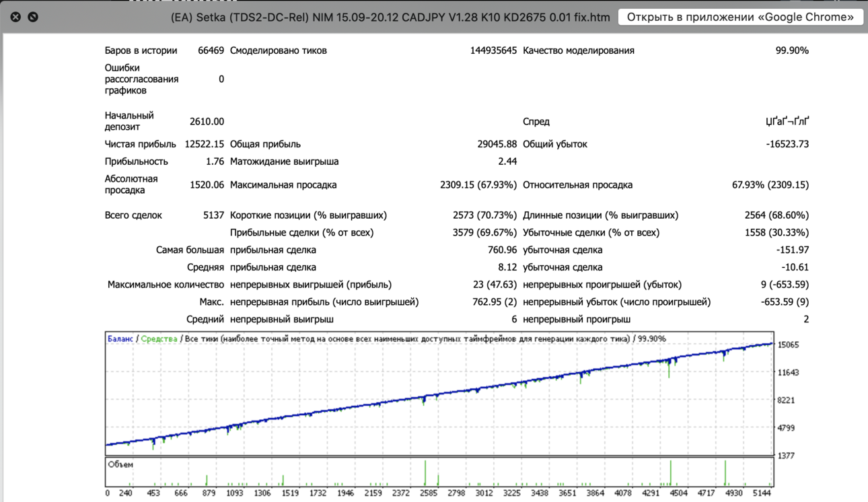Viewport: 868px width, 502px height.
Task: Select the gross loss value -16523.73
Action: point(787,144)
